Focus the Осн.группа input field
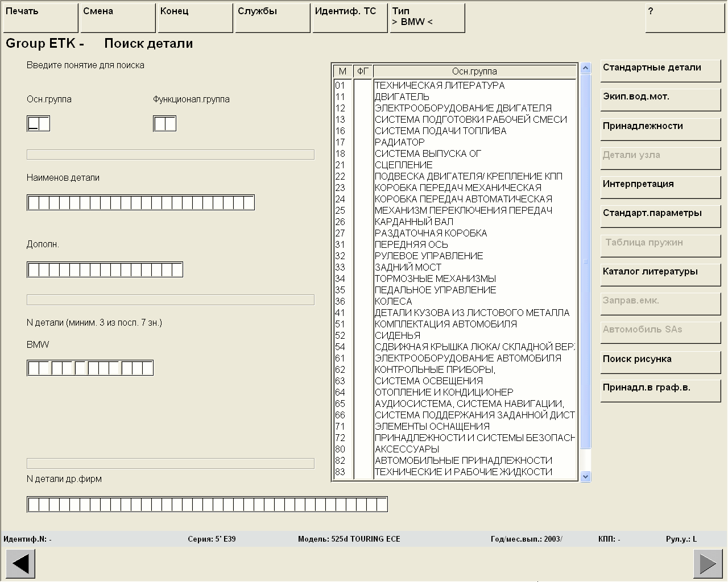728x582 pixels. 39,123
